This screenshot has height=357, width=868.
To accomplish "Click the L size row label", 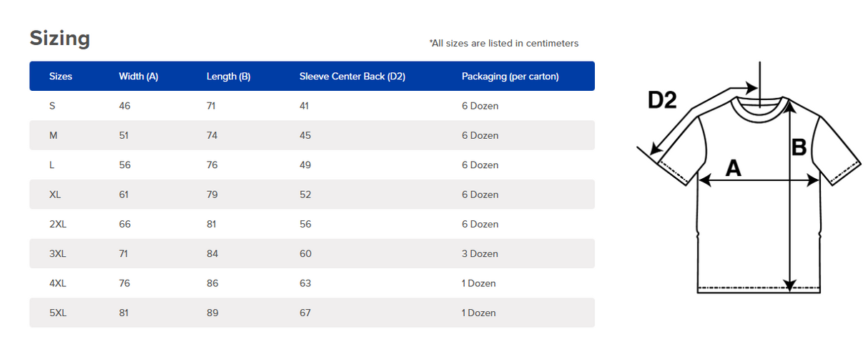I will tap(51, 165).
